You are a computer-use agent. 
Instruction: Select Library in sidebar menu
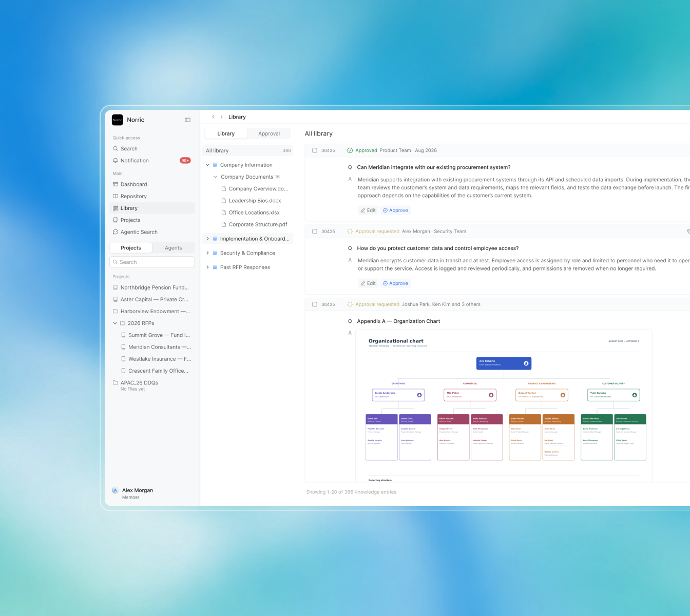(x=152, y=208)
